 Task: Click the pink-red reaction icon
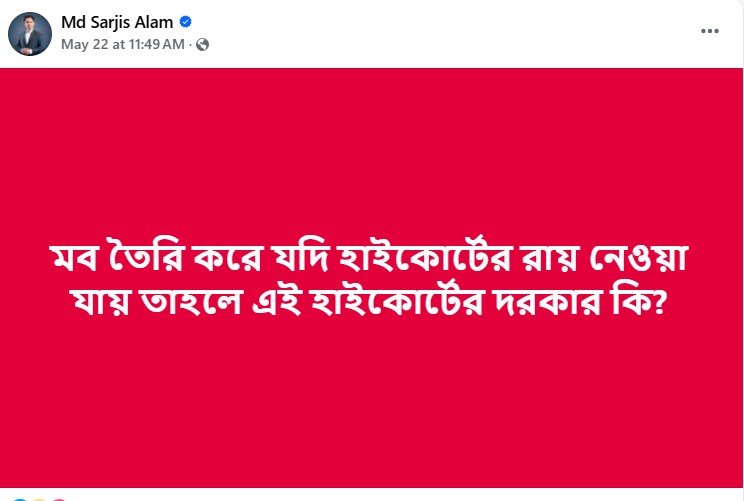tap(58, 498)
